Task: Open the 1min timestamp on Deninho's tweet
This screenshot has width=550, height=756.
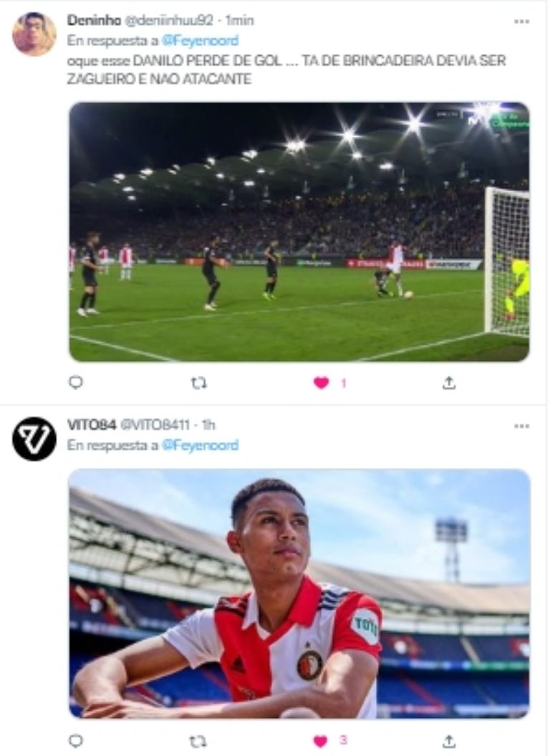Action: [x=239, y=21]
